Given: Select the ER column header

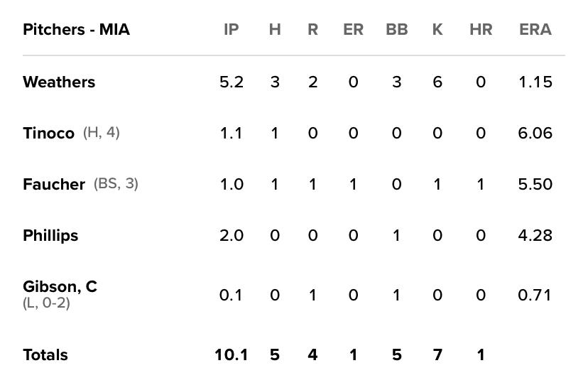Looking at the screenshot, I should point(353,29).
